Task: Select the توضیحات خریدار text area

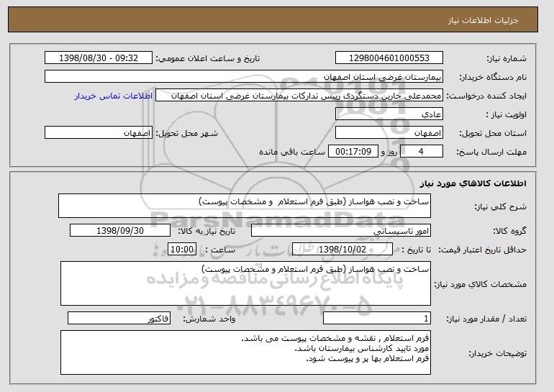Action: point(245,352)
